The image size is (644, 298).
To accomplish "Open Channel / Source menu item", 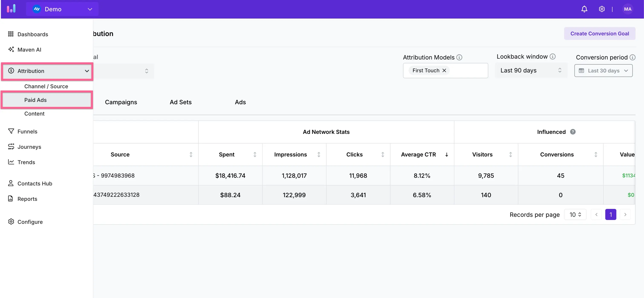I will point(46,86).
